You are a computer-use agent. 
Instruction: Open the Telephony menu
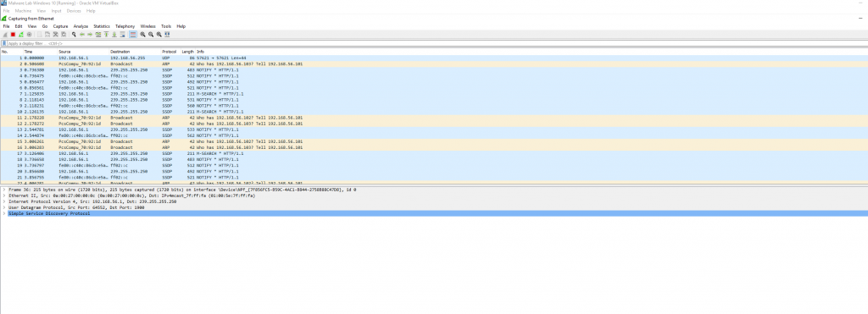tap(125, 26)
